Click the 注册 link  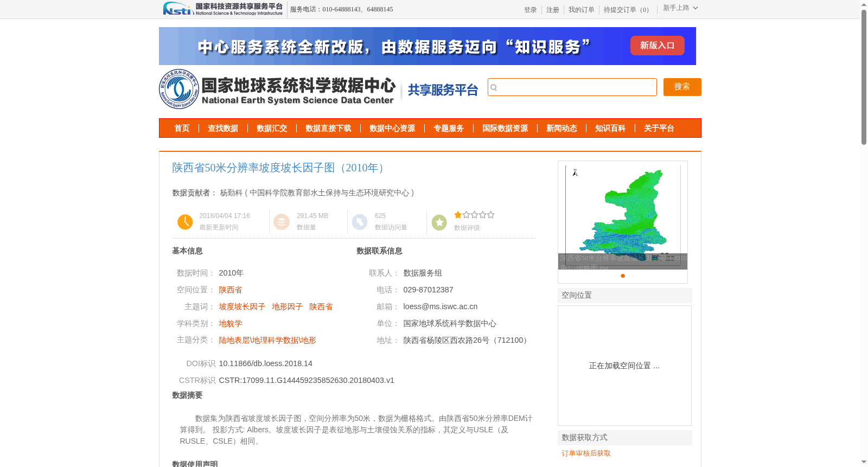(553, 10)
